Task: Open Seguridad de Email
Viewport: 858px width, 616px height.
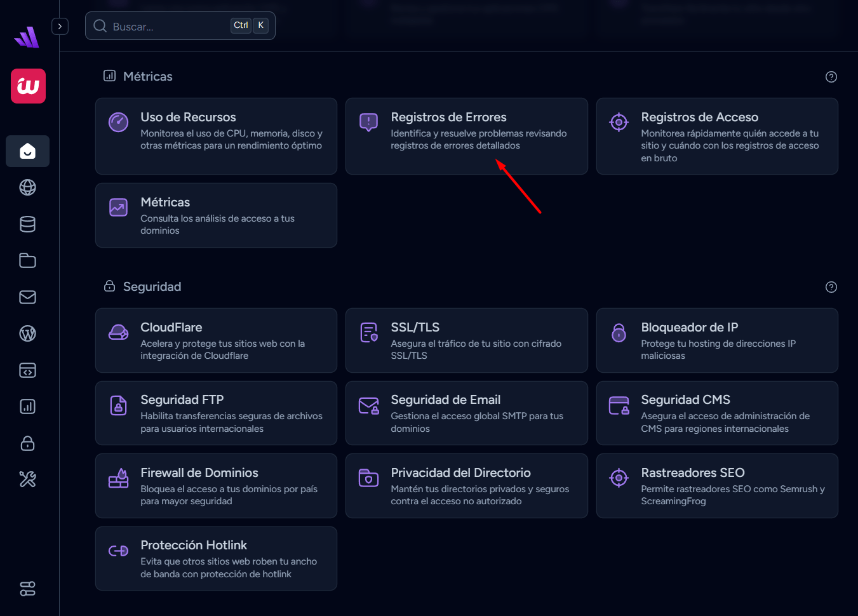Action: (x=466, y=413)
